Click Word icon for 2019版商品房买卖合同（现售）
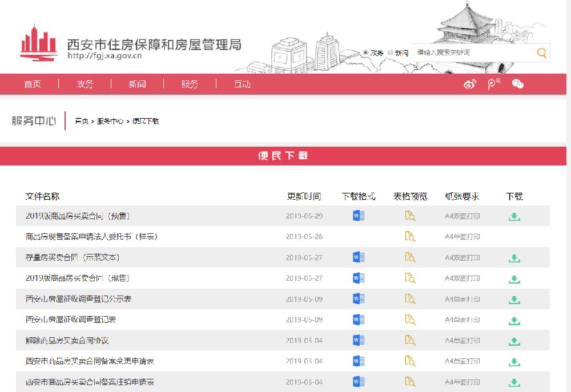Screen dimensions: 571x392 pyautogui.click(x=359, y=278)
